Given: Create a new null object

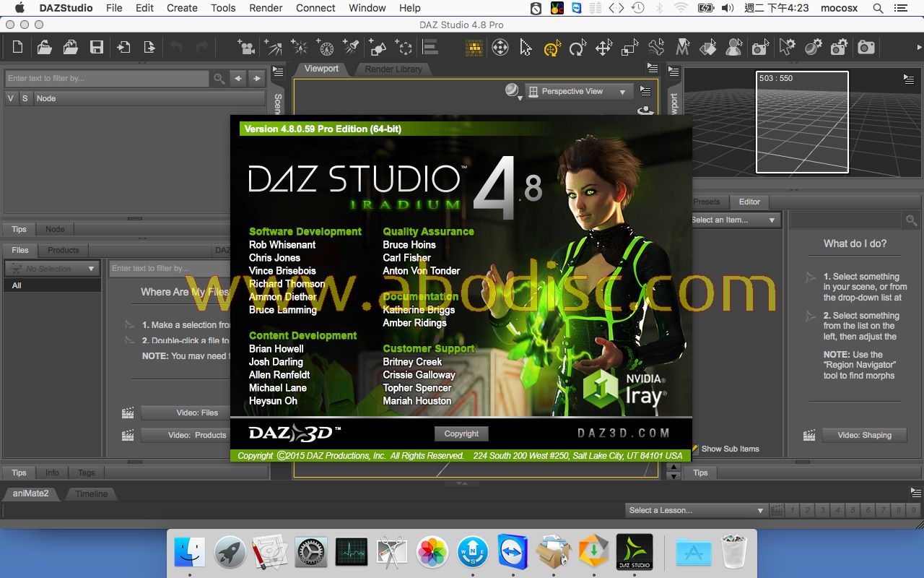Looking at the screenshot, I should coord(404,48).
